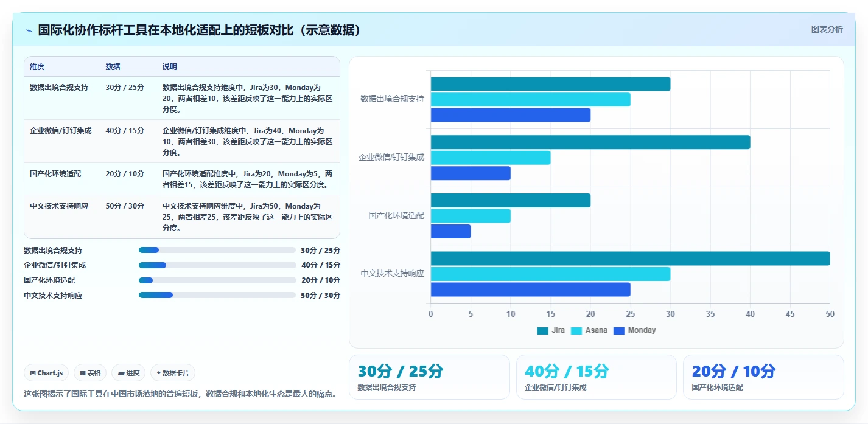868x424 pixels.
Task: Click the main title 国际化协作标杆工具 heading
Action: click(x=200, y=30)
